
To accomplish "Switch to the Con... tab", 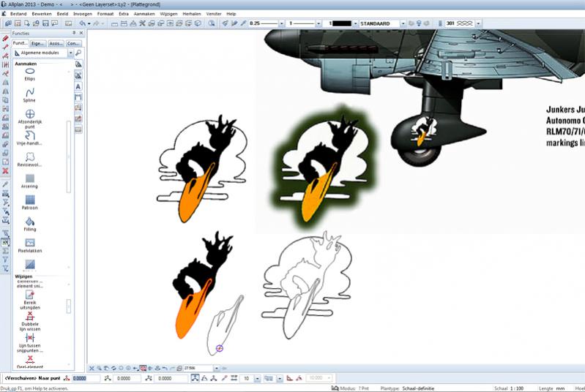I will click(x=73, y=44).
